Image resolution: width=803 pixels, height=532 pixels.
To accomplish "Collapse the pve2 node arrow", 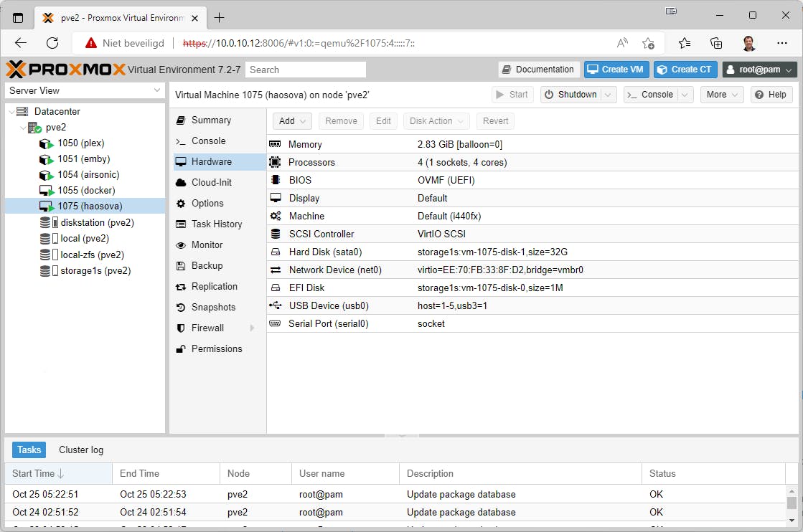I will (x=23, y=128).
